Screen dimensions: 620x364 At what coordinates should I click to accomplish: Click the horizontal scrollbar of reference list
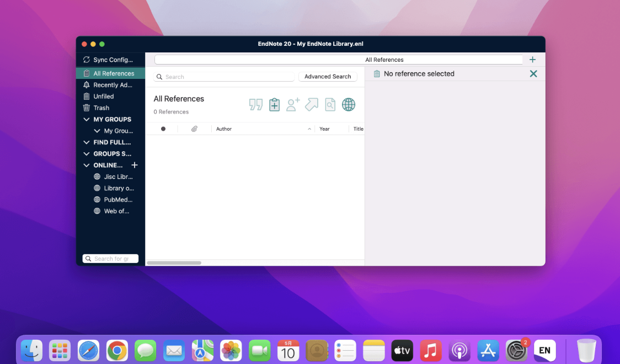(174, 263)
